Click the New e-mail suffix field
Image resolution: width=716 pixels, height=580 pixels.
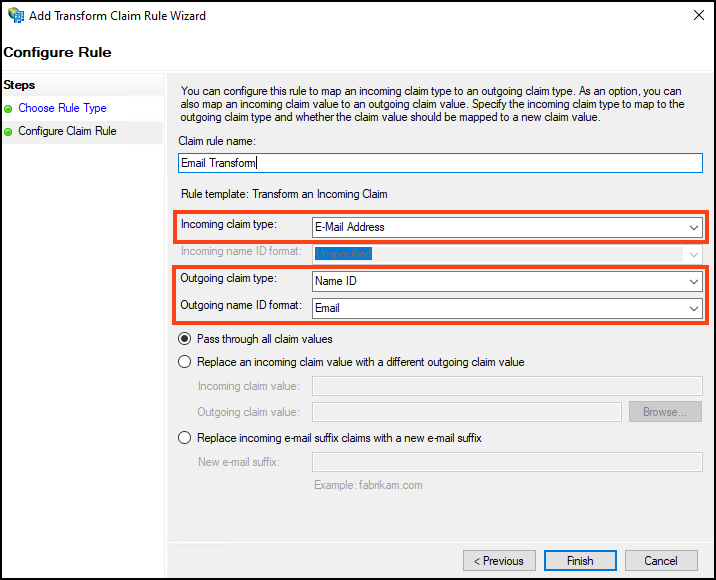(507, 462)
